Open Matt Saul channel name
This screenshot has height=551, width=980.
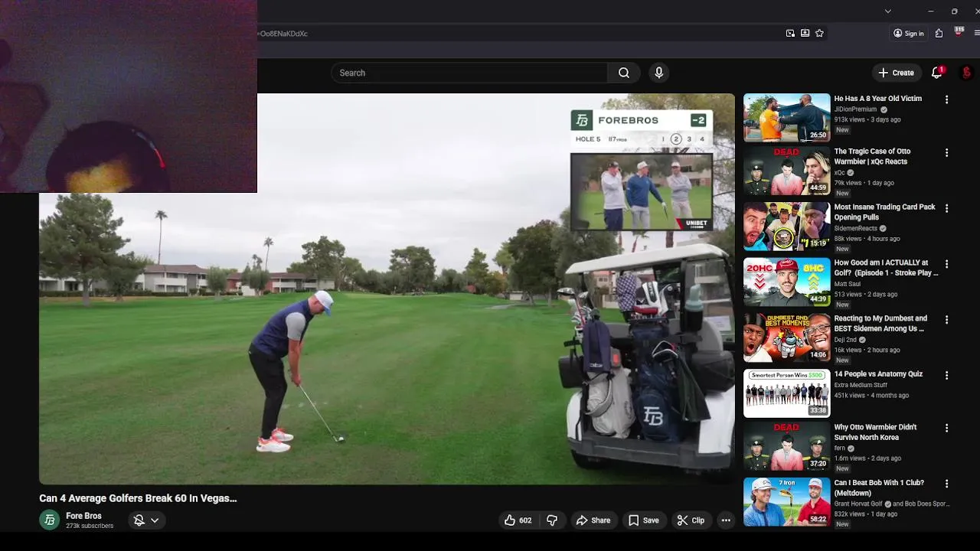(x=847, y=284)
